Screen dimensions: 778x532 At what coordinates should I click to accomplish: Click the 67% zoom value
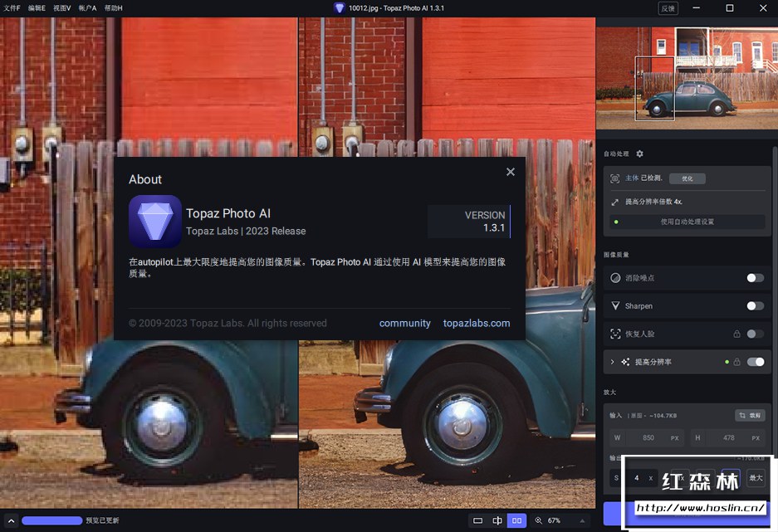pos(554,520)
